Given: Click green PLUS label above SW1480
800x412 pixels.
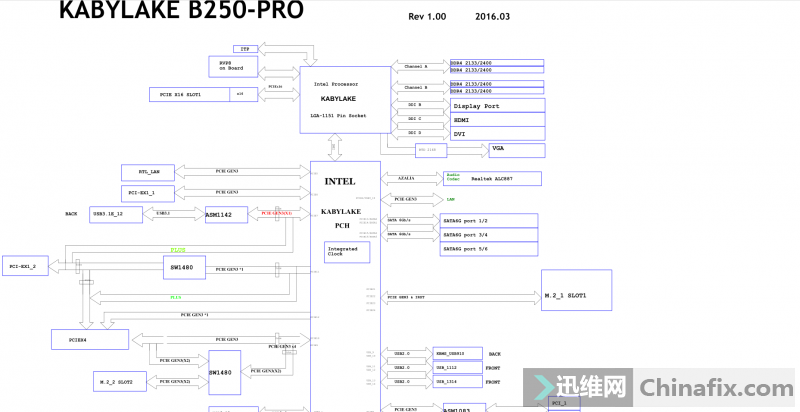Looking at the screenshot, I should [x=178, y=250].
